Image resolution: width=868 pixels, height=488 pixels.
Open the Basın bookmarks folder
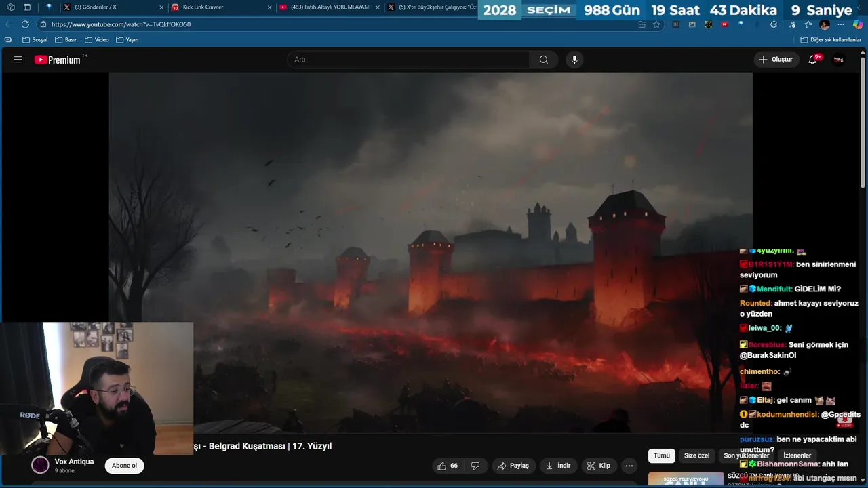point(66,40)
